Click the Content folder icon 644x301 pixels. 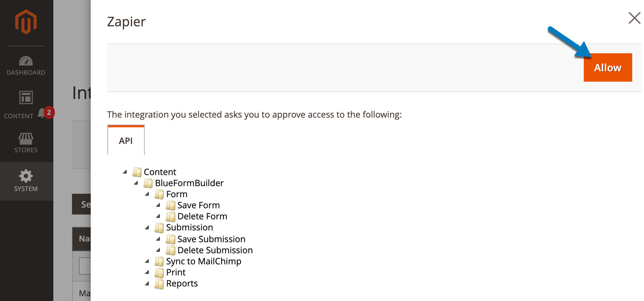click(x=137, y=172)
